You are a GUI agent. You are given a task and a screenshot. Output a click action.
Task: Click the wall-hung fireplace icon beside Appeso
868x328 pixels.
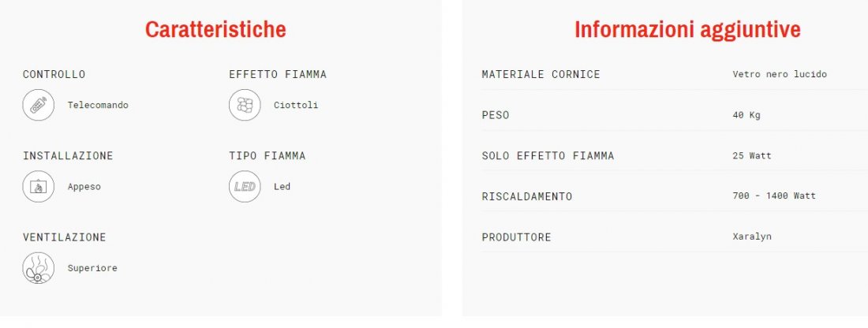pyautogui.click(x=38, y=187)
